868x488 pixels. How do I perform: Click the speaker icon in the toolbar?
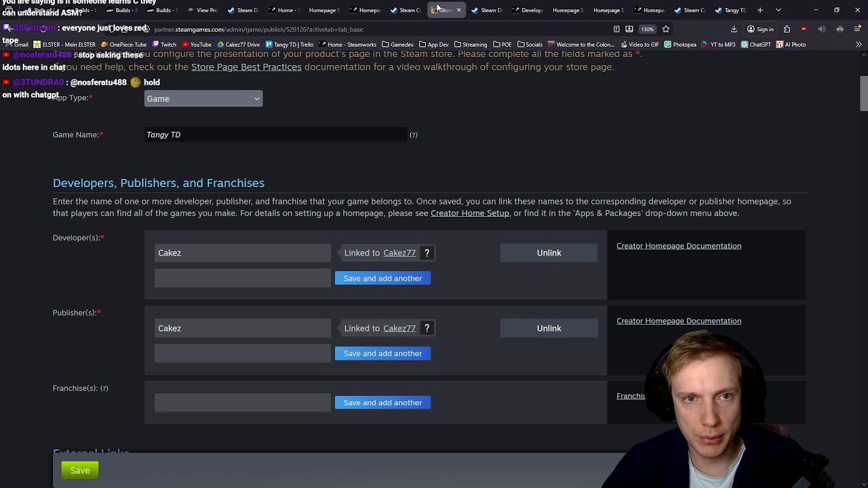tap(821, 29)
